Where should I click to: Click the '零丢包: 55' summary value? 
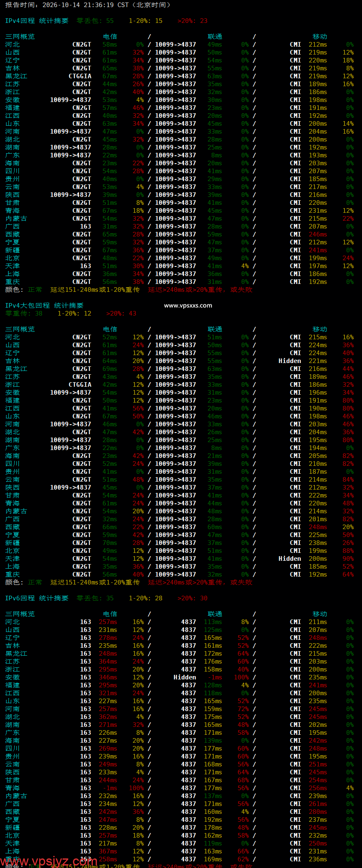(x=95, y=21)
